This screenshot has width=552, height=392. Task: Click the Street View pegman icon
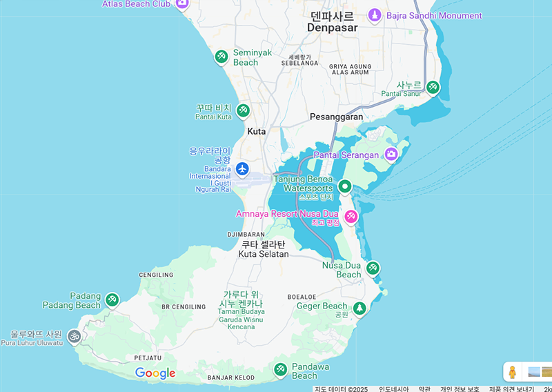[512, 371]
